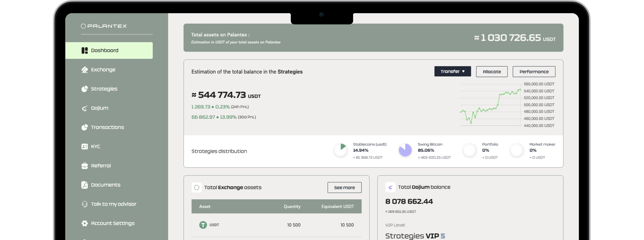Click the Palantex logo in sidebar
The image size is (644, 240).
tap(104, 26)
